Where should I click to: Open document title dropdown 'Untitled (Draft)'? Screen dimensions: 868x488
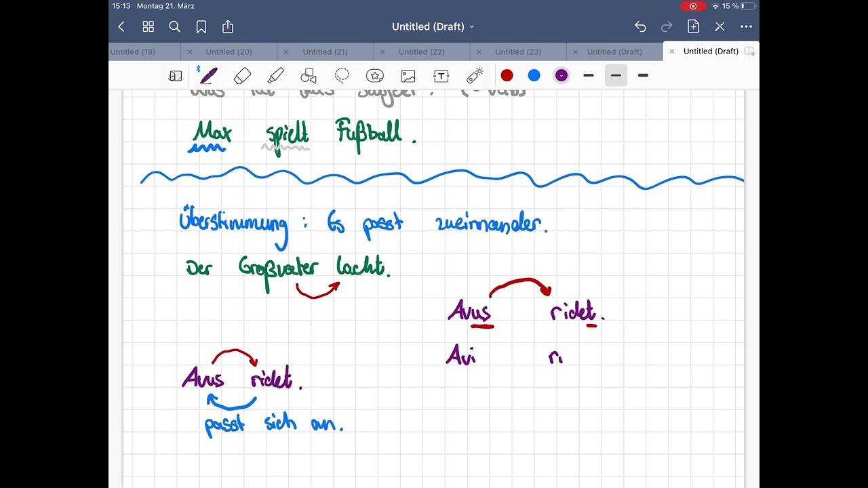[433, 26]
